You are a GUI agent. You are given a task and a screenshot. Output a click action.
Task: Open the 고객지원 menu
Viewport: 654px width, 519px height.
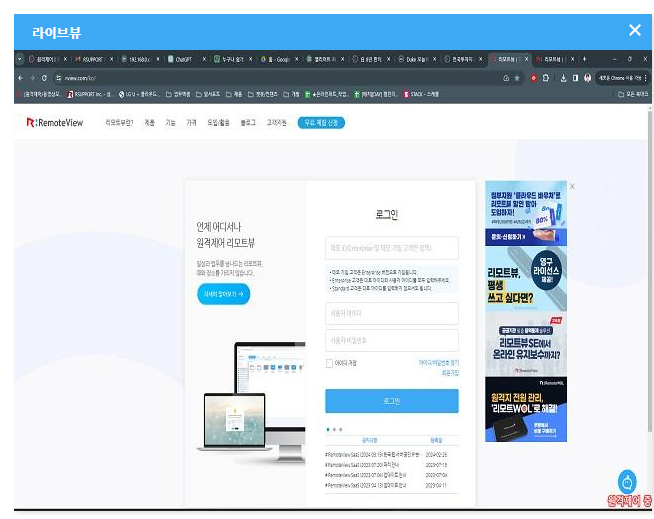[x=277, y=123]
